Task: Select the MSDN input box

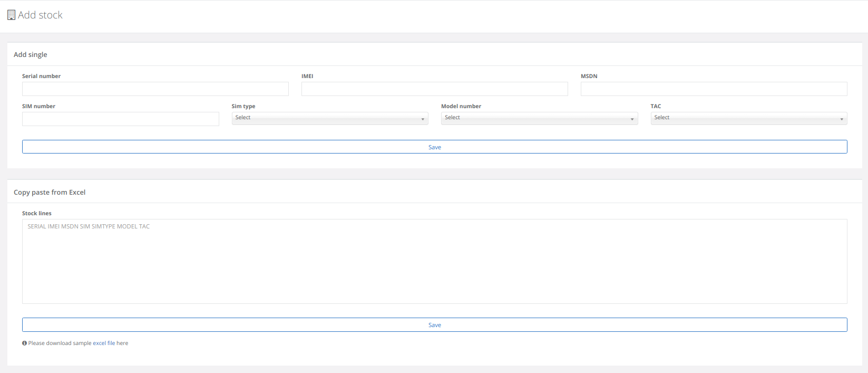Action: point(714,89)
